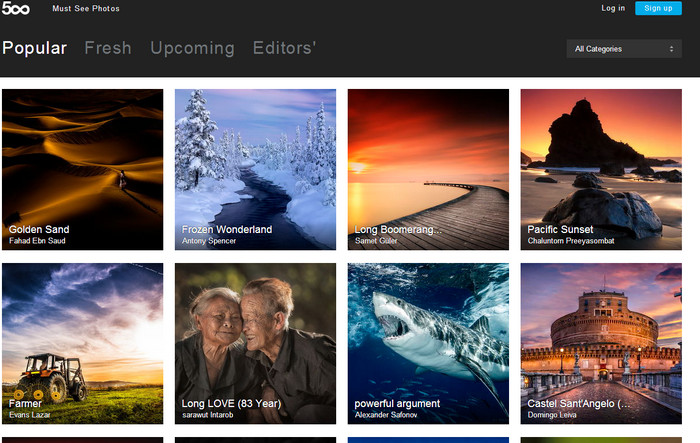
Task: Select the Editors' tab
Action: click(x=284, y=48)
